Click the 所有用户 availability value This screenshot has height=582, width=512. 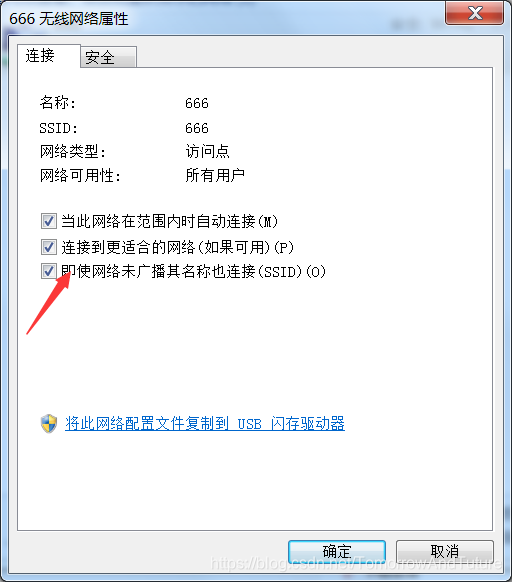pos(215,175)
